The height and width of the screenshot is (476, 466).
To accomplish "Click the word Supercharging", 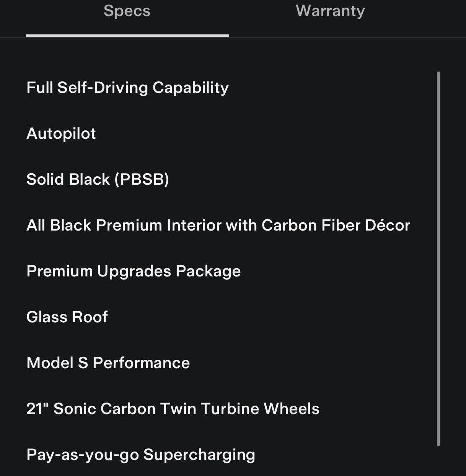I will click(199, 455).
